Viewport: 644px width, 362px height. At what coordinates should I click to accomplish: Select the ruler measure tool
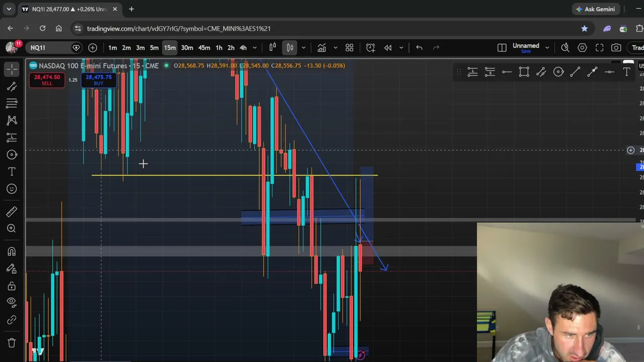click(x=12, y=212)
